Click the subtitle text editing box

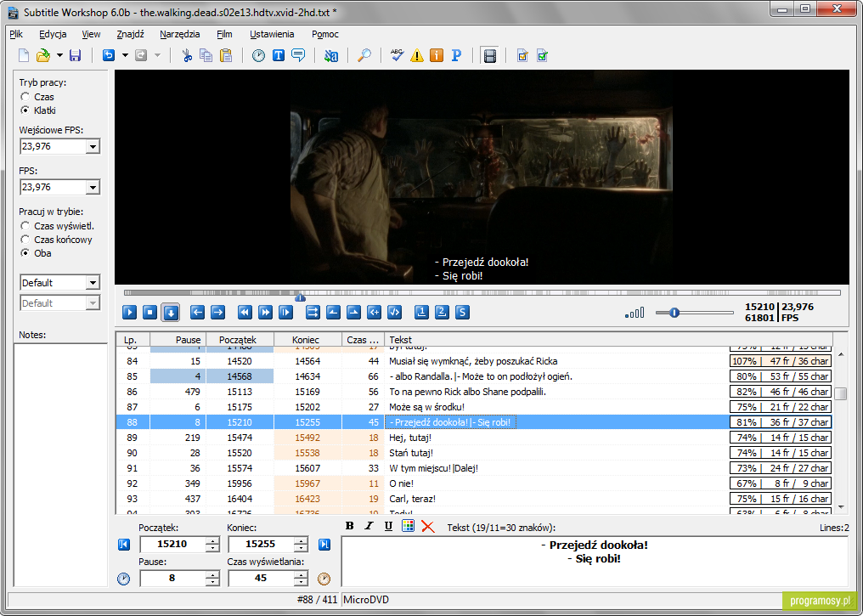coord(595,562)
